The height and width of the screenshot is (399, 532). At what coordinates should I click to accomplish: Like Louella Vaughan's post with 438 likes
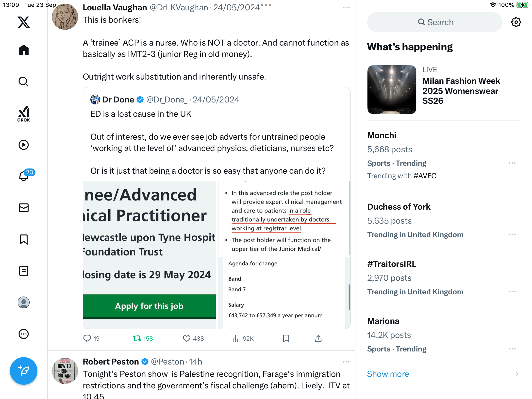pos(193,339)
